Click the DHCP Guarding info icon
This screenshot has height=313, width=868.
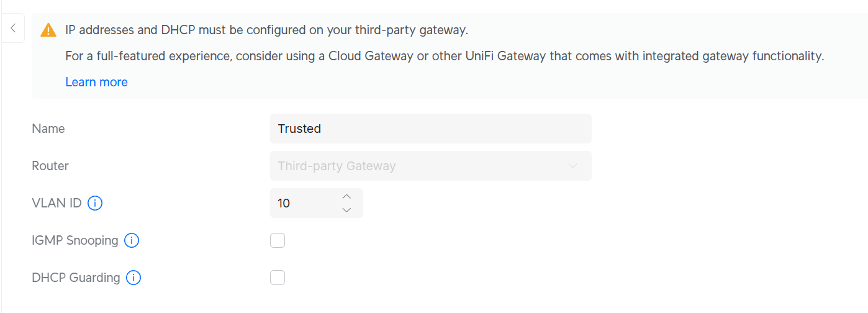(x=133, y=278)
